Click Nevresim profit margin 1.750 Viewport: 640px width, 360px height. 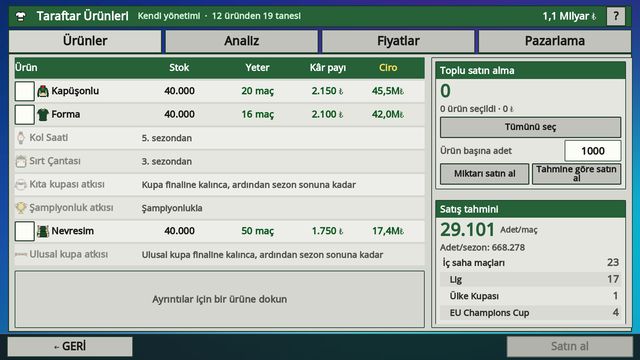[328, 231]
